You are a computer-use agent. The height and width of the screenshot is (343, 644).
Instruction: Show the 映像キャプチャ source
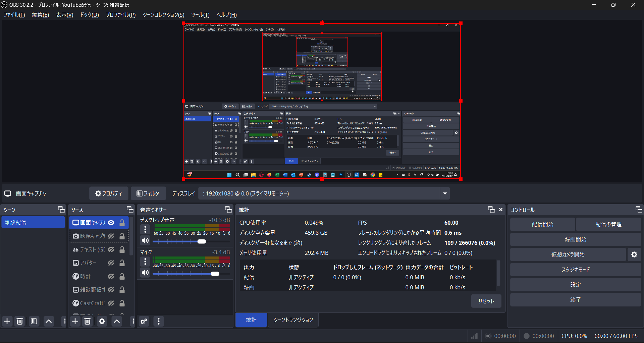point(111,236)
